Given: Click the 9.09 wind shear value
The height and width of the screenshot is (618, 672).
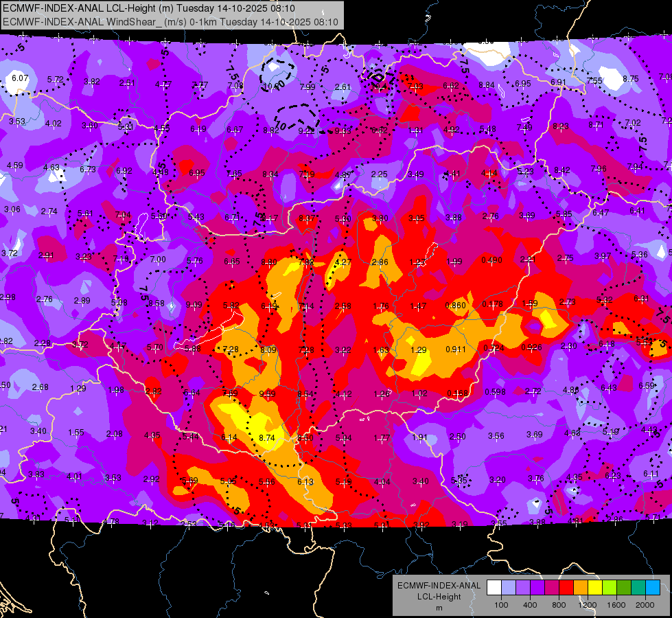Looking at the screenshot, I should pos(194,305).
